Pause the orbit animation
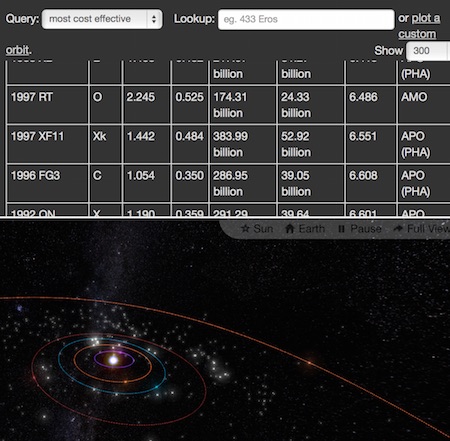Image resolution: width=450 pixels, height=441 pixels. (359, 229)
